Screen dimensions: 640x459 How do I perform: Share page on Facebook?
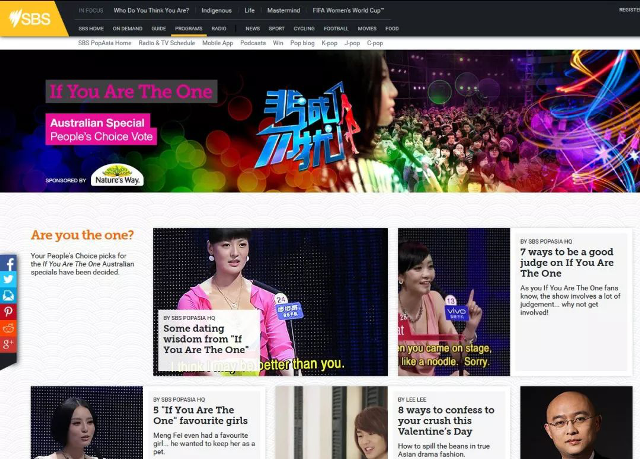pyautogui.click(x=9, y=264)
